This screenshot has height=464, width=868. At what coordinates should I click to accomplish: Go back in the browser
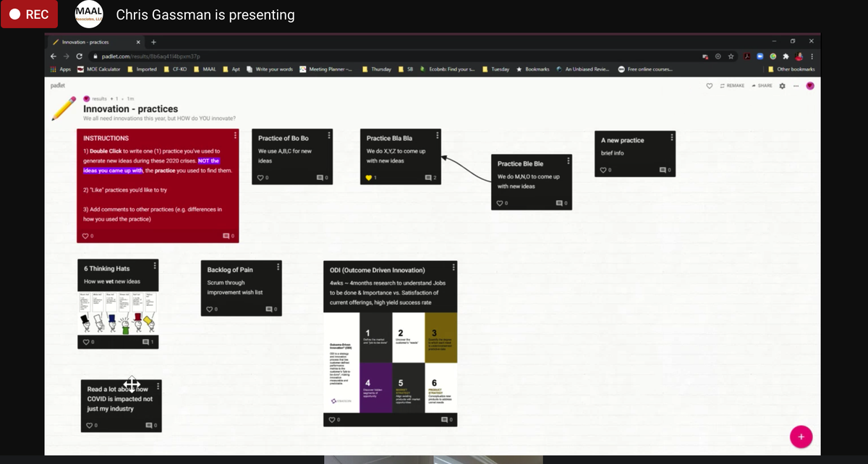(53, 56)
